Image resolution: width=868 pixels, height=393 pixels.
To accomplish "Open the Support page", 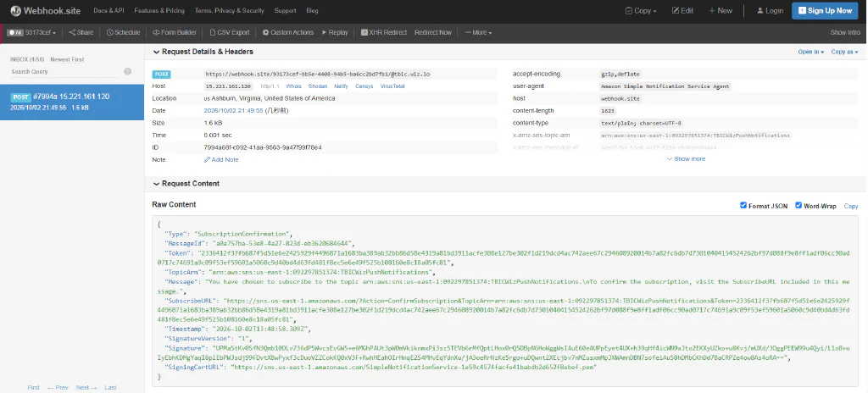I will click(x=285, y=10).
